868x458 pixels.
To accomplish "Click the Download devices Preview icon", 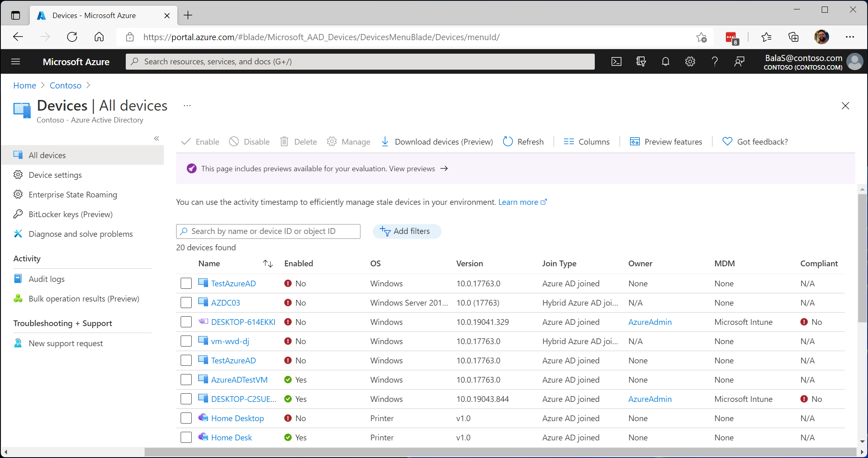I will coord(385,142).
